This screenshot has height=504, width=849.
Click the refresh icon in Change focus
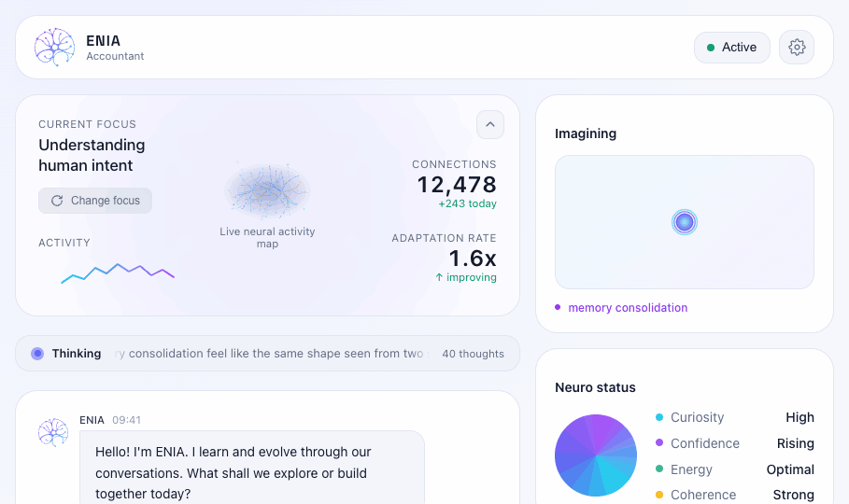(x=57, y=201)
